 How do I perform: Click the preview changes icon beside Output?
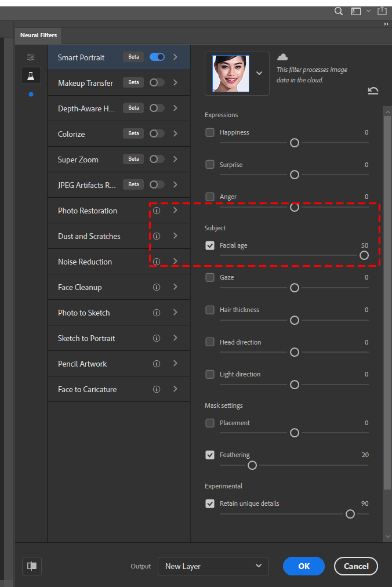tap(32, 566)
